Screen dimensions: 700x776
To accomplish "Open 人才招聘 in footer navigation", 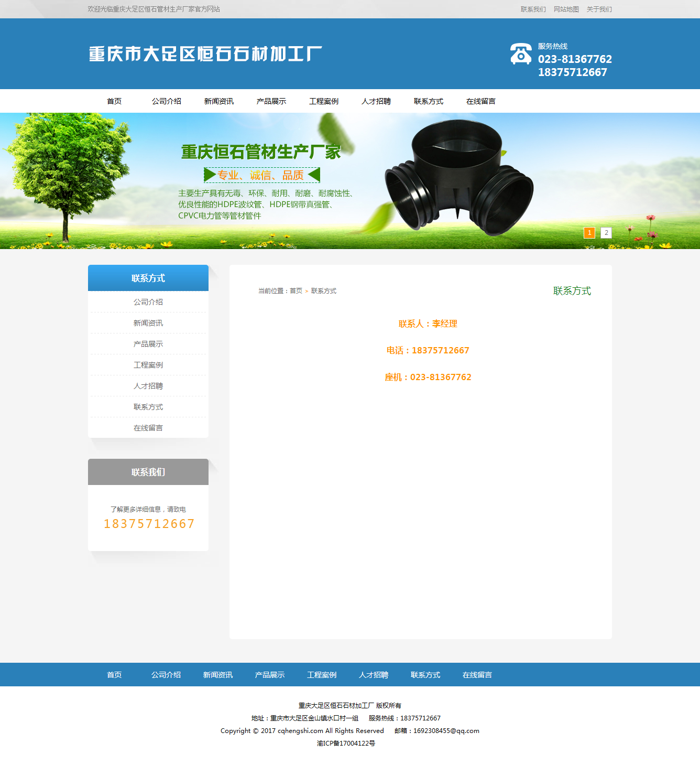I will pyautogui.click(x=374, y=675).
